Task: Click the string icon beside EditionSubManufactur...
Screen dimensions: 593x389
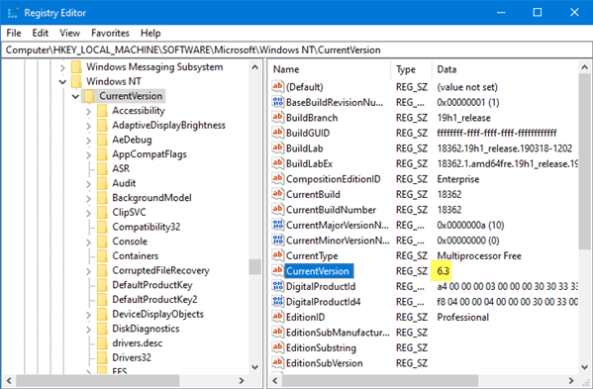Action: coord(278,332)
